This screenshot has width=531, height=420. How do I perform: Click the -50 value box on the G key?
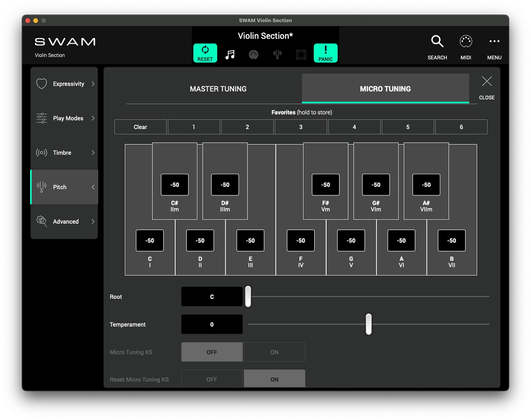click(x=351, y=241)
